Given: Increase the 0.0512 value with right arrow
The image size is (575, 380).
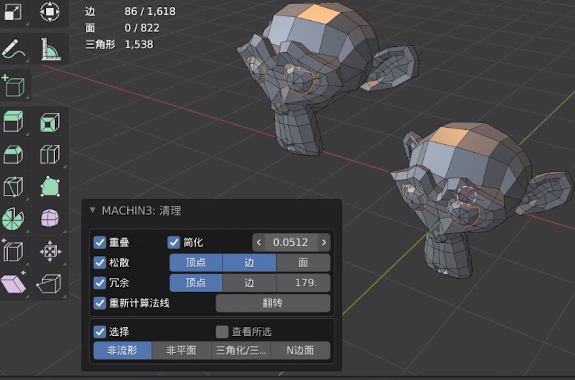Looking at the screenshot, I should pyautogui.click(x=324, y=242).
